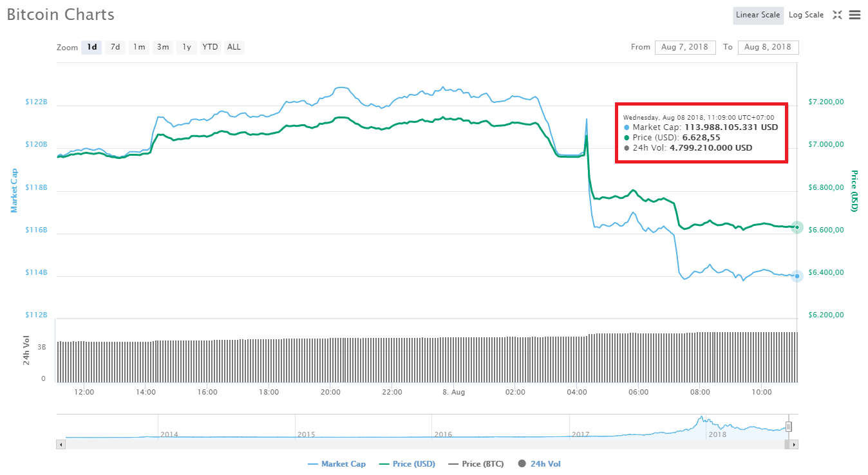
Task: Hide the Market Cap series via legend
Action: (x=337, y=463)
